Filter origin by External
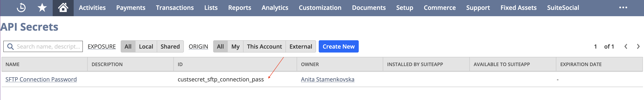This screenshot has width=644, height=100. coord(301,47)
